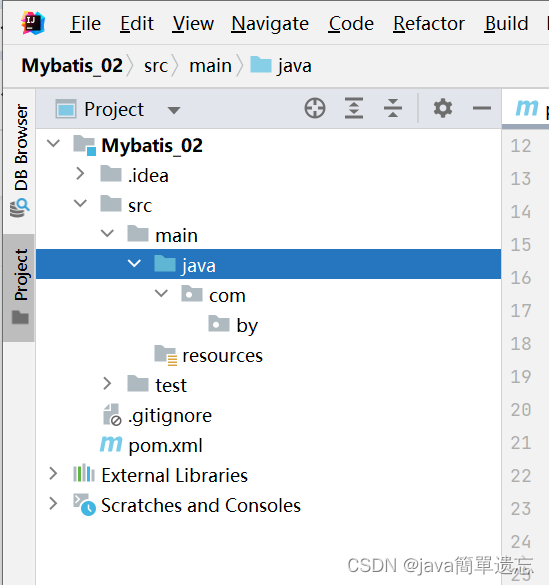Click Mybatis_02 in the breadcrumb

click(72, 65)
